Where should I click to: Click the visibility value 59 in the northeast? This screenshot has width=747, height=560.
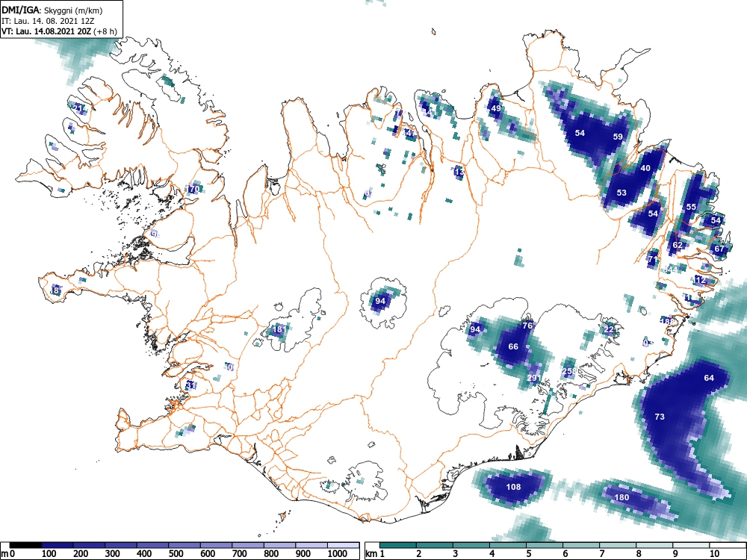[x=618, y=137]
